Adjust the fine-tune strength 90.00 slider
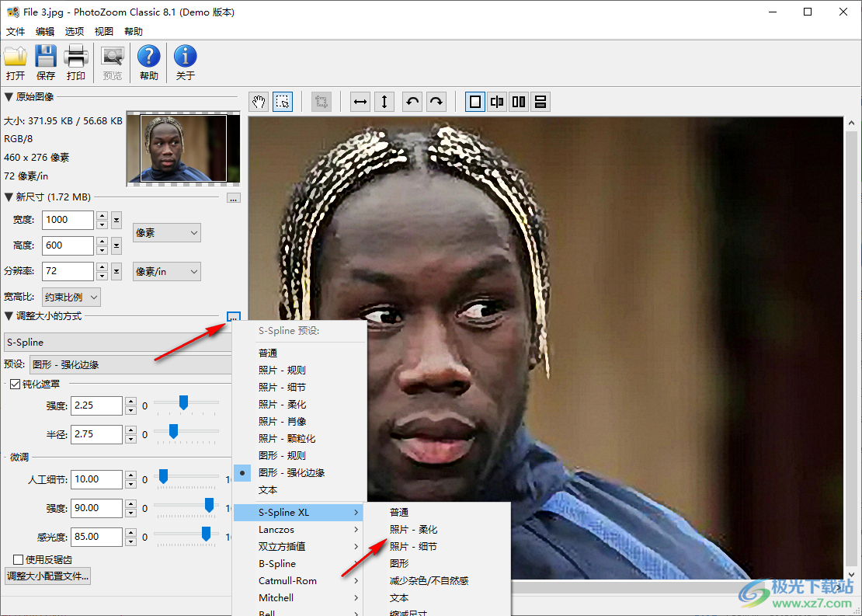 coord(209,505)
